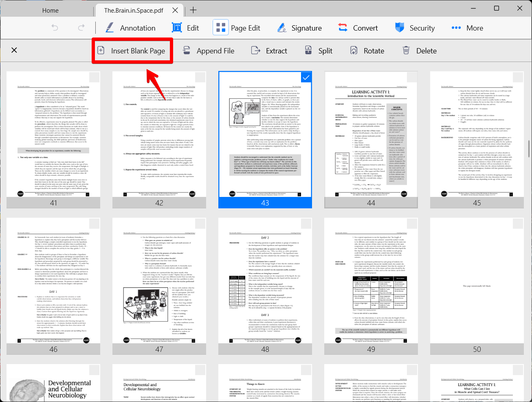Uncheck the selected page 43 checkbox
The image size is (532, 402).
[x=306, y=77]
